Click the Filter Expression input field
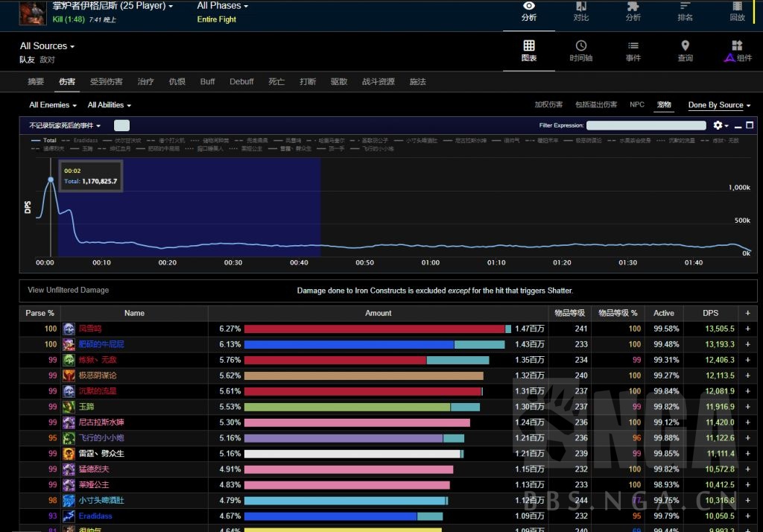This screenshot has height=532, width=763. click(x=645, y=126)
